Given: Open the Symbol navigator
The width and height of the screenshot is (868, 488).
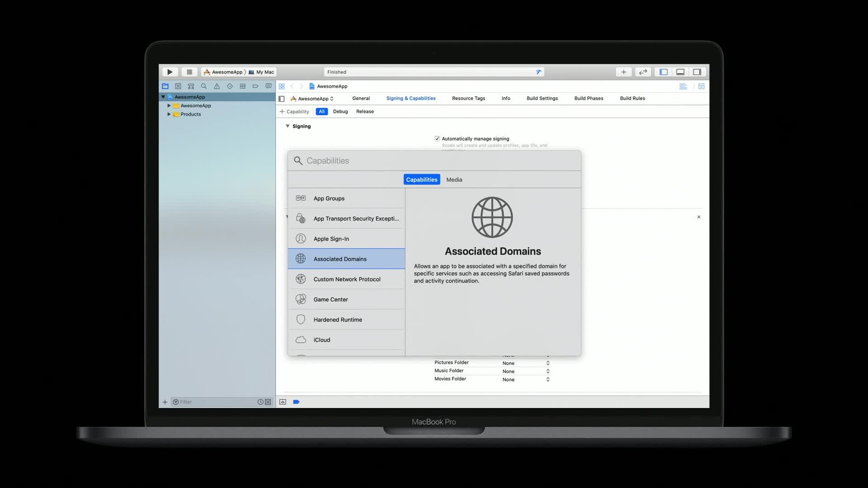Looking at the screenshot, I should pyautogui.click(x=191, y=86).
